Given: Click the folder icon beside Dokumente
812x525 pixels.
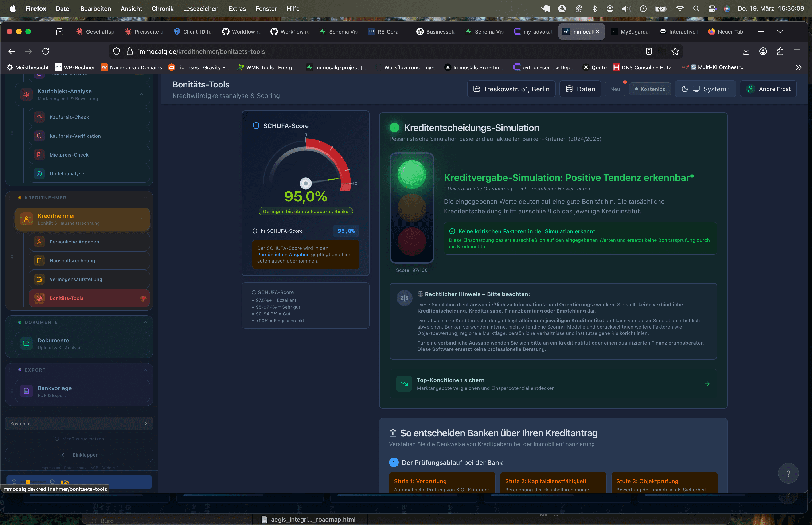Looking at the screenshot, I should click(x=26, y=344).
